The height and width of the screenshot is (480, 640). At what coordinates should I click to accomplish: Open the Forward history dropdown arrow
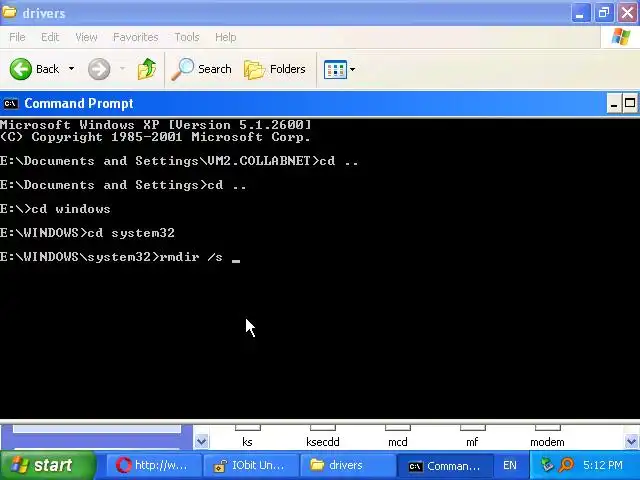click(122, 69)
